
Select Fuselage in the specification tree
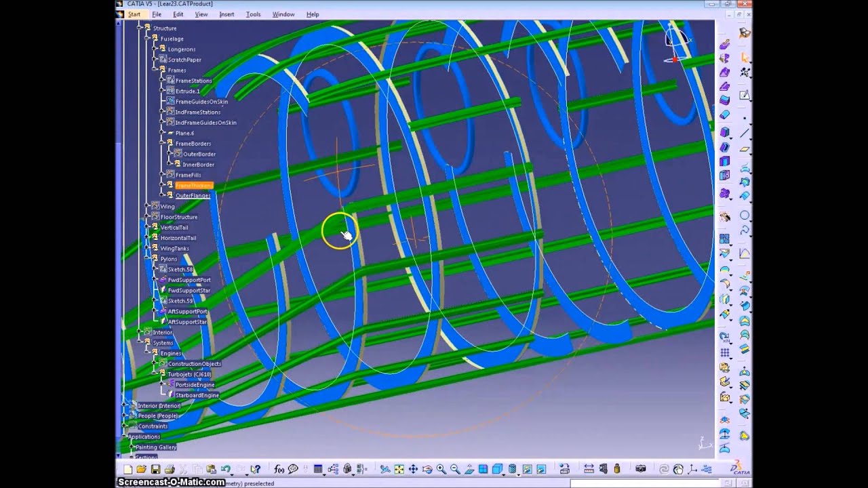(172, 39)
